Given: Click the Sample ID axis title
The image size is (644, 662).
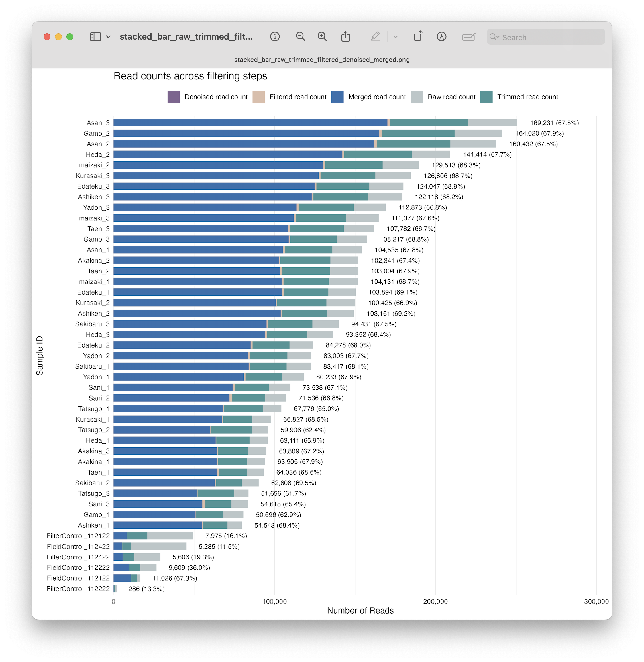Looking at the screenshot, I should coord(40,356).
